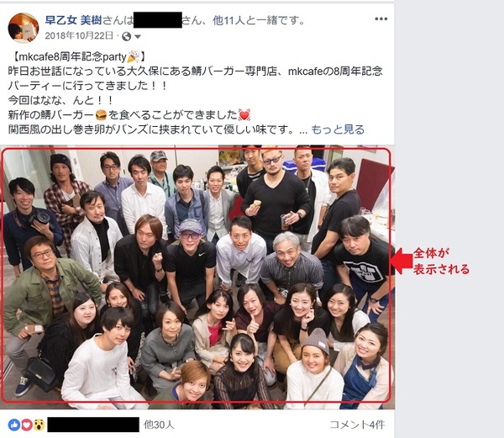504x438 pixels.
Task: Click the blacked-out tagged friend name
Action: (158, 20)
